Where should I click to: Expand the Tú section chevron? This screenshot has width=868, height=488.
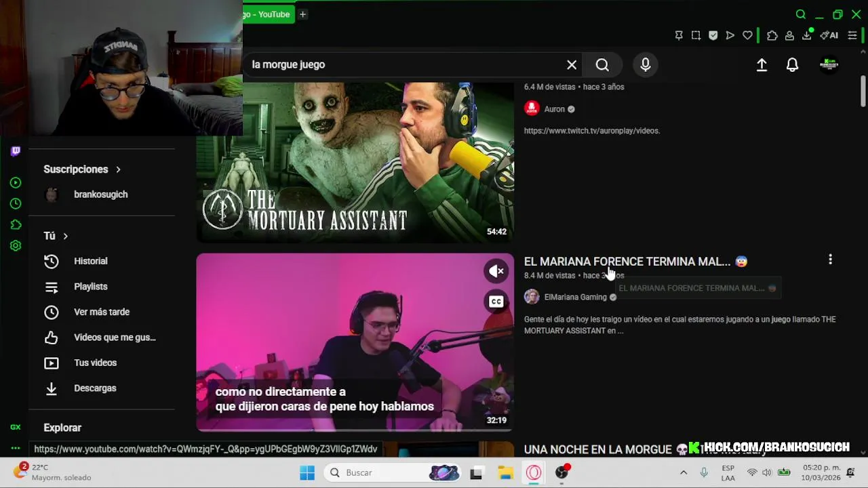click(65, 236)
